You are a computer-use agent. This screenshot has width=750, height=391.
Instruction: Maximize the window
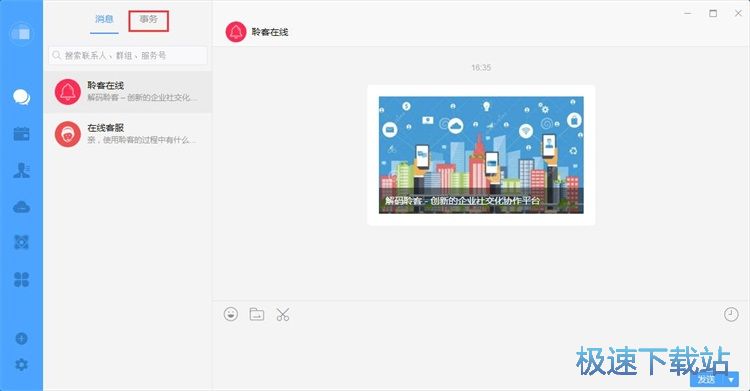click(x=713, y=13)
